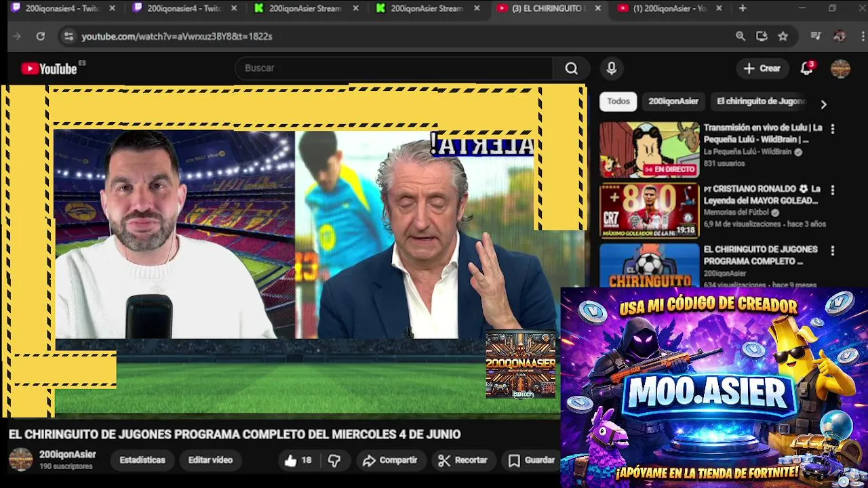Open the browser profile avatar

coord(840,37)
